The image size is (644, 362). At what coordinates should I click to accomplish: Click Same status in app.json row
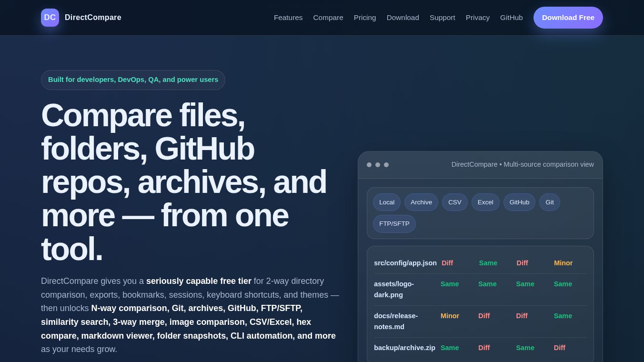(488, 263)
